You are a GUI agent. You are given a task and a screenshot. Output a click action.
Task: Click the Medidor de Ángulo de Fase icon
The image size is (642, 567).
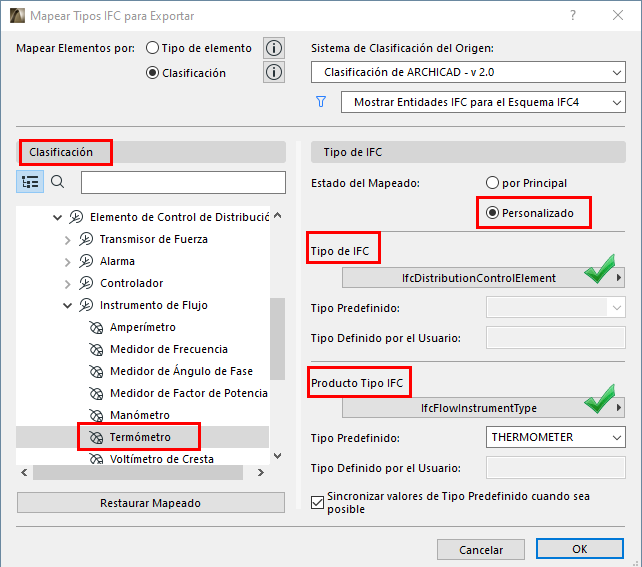click(96, 372)
